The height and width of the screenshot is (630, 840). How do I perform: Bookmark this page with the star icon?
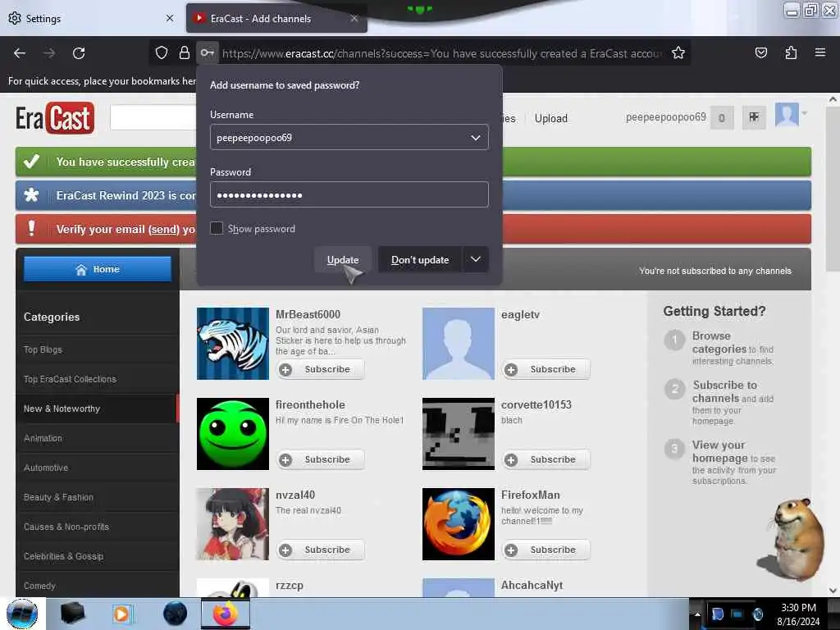click(x=678, y=53)
